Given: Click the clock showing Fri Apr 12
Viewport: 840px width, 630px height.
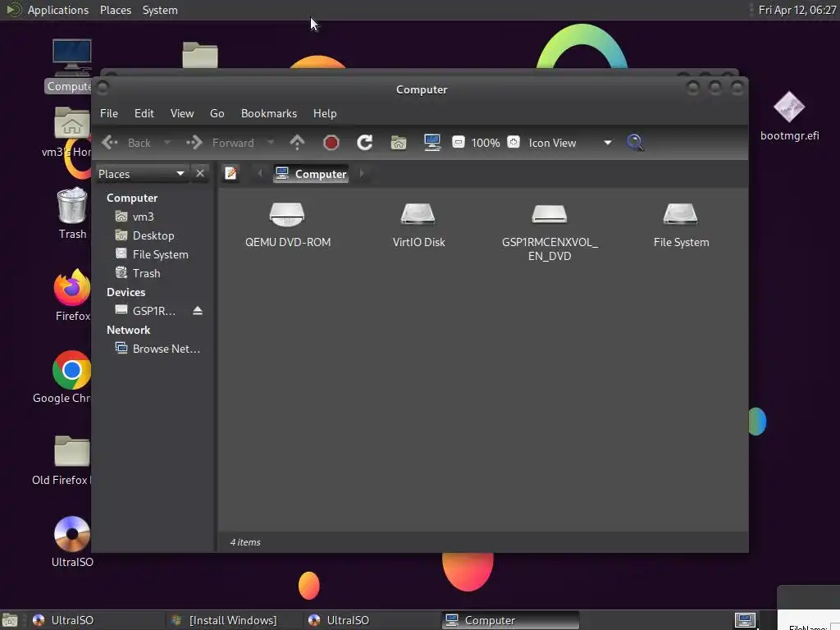Looking at the screenshot, I should click(x=797, y=10).
